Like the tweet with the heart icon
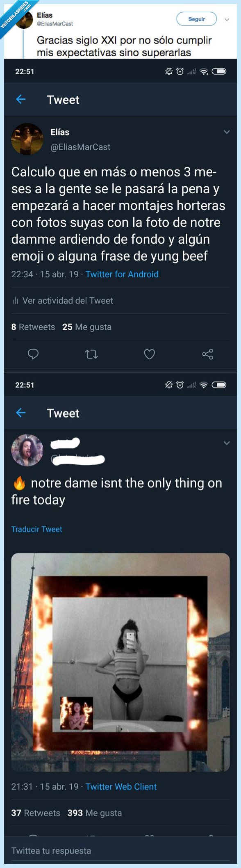241x868 pixels. [x=149, y=354]
